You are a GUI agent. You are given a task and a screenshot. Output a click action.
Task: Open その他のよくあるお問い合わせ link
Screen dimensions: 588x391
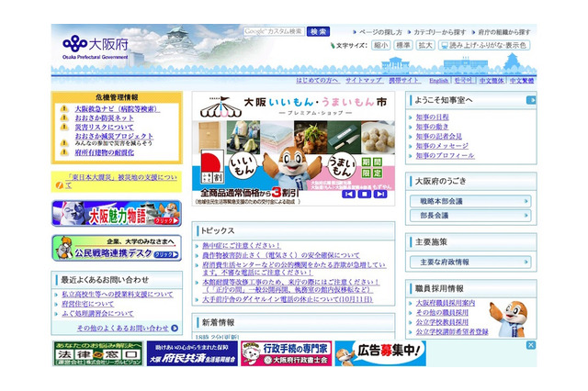pos(123,328)
